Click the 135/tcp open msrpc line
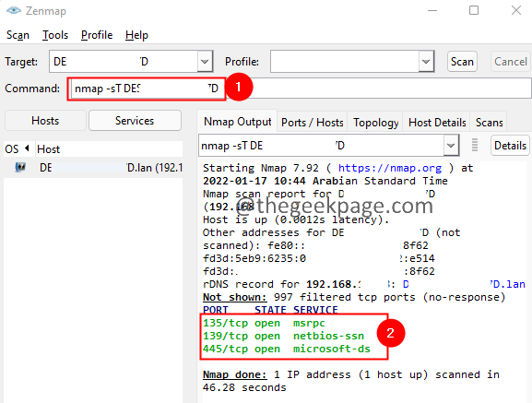The height and width of the screenshot is (403, 532). coord(264,323)
